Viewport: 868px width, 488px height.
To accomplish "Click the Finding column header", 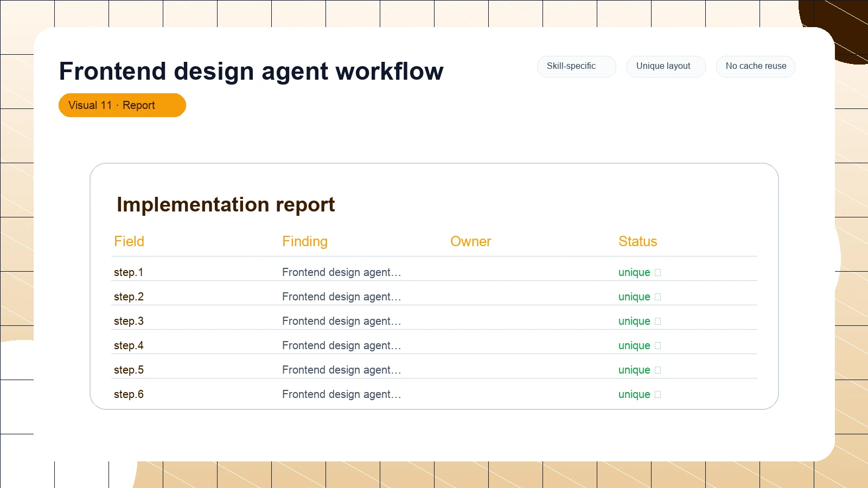I will pyautogui.click(x=305, y=241).
